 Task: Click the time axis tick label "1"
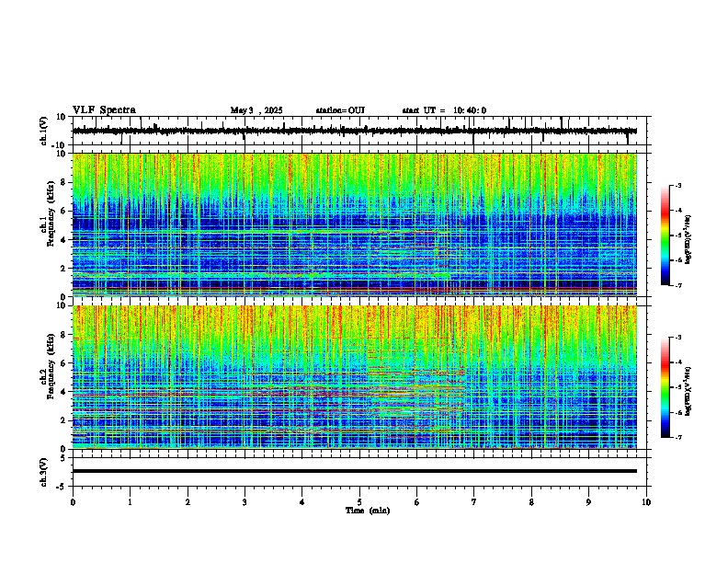point(130,502)
